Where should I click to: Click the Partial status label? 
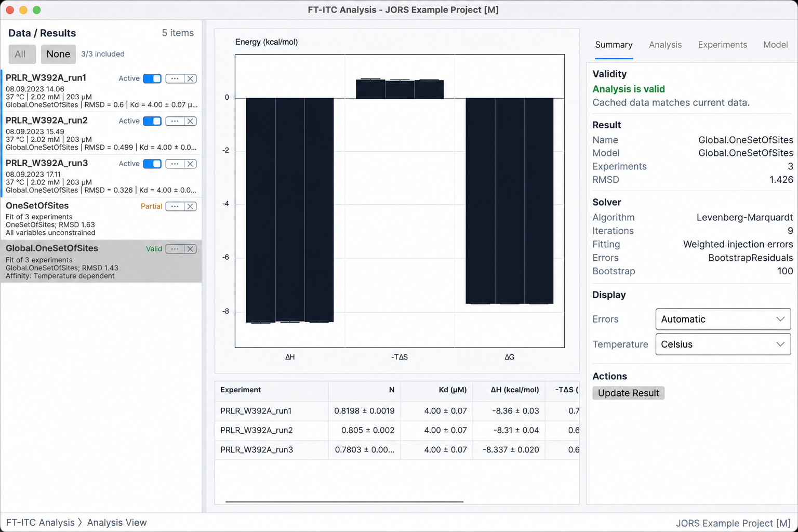coord(151,206)
